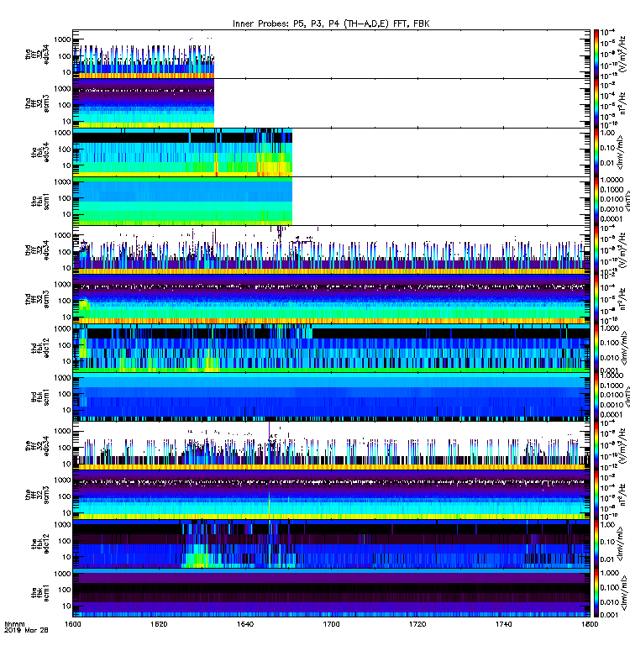
Task: Click the tha fbk scm1 panel
Action: pyautogui.click(x=182, y=202)
